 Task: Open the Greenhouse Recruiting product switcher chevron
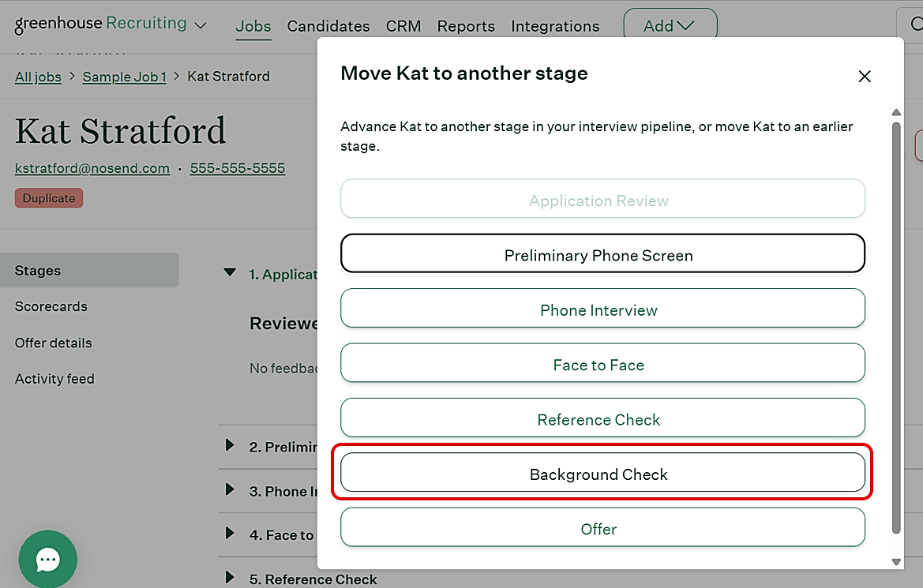(200, 25)
